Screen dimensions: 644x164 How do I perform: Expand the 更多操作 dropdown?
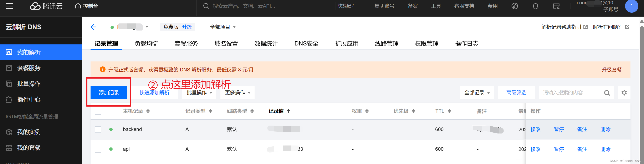[x=237, y=93]
